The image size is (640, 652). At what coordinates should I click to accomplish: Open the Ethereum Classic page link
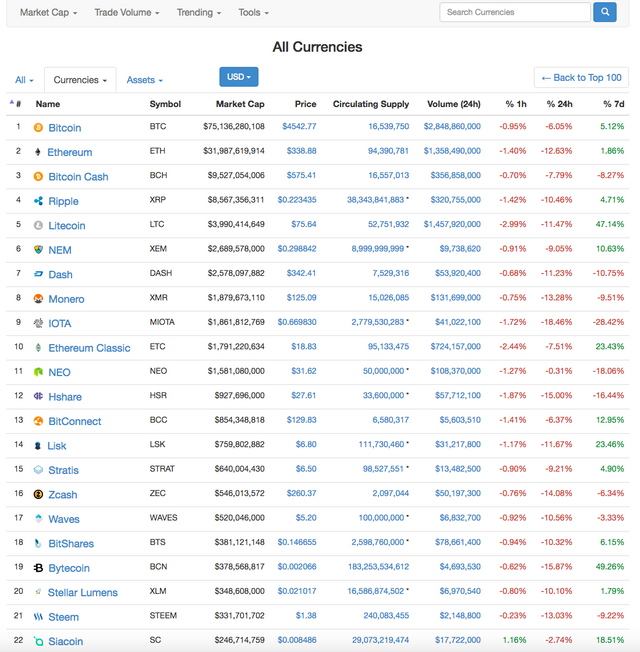click(89, 348)
